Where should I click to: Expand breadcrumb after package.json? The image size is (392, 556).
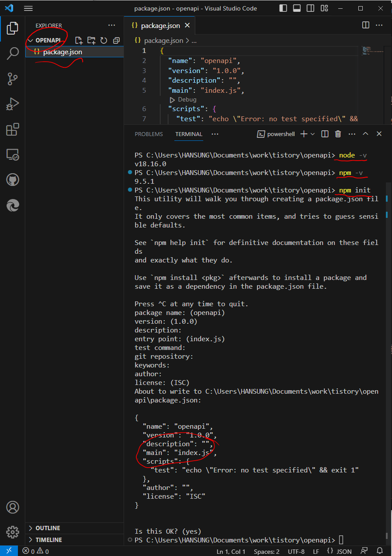[x=194, y=40]
